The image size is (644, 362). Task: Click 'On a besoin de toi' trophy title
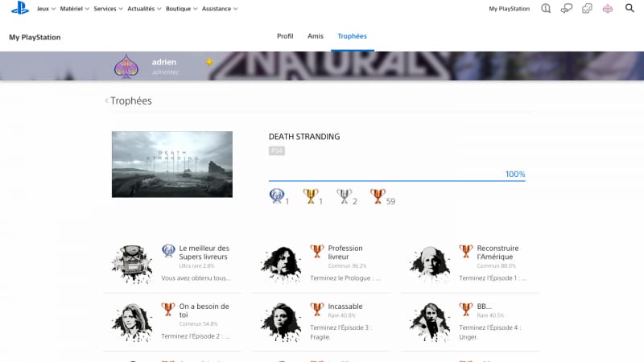click(204, 311)
